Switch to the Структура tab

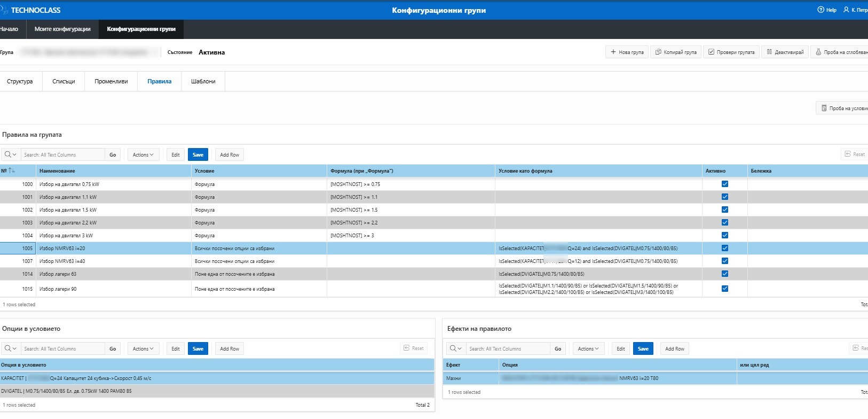[x=20, y=81]
